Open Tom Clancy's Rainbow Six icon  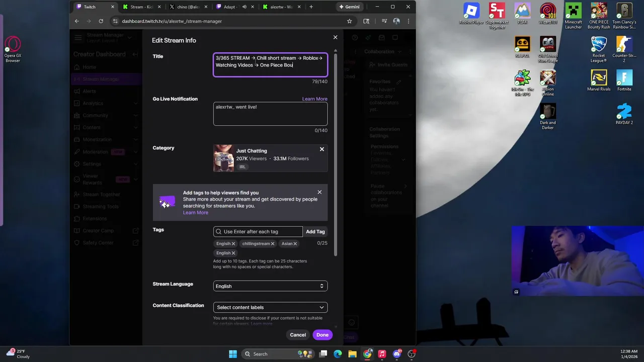pos(624,16)
